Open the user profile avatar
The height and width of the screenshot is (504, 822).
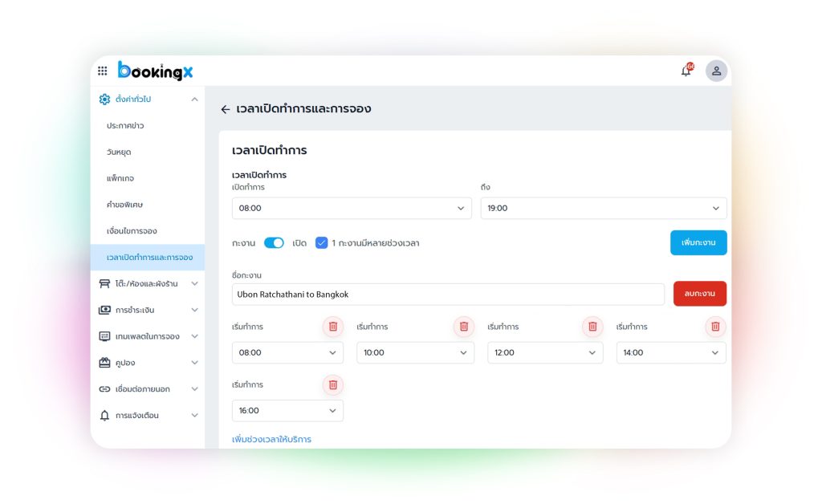(716, 71)
